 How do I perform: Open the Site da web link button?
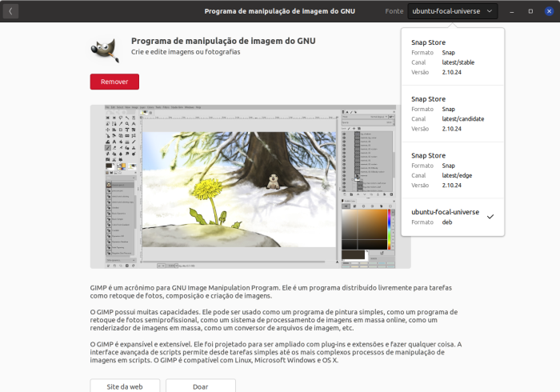(x=125, y=386)
